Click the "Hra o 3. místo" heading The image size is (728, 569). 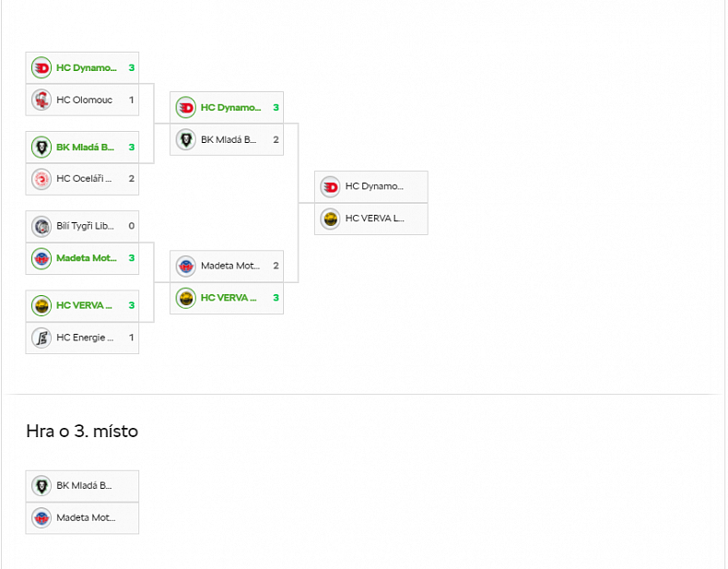click(82, 431)
